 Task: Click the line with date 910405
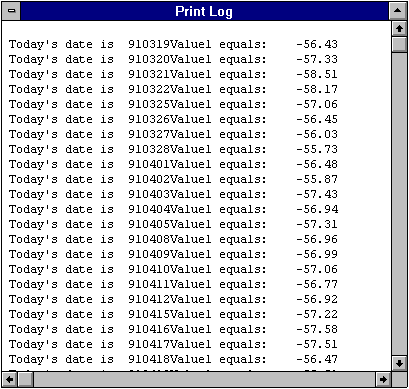click(173, 224)
